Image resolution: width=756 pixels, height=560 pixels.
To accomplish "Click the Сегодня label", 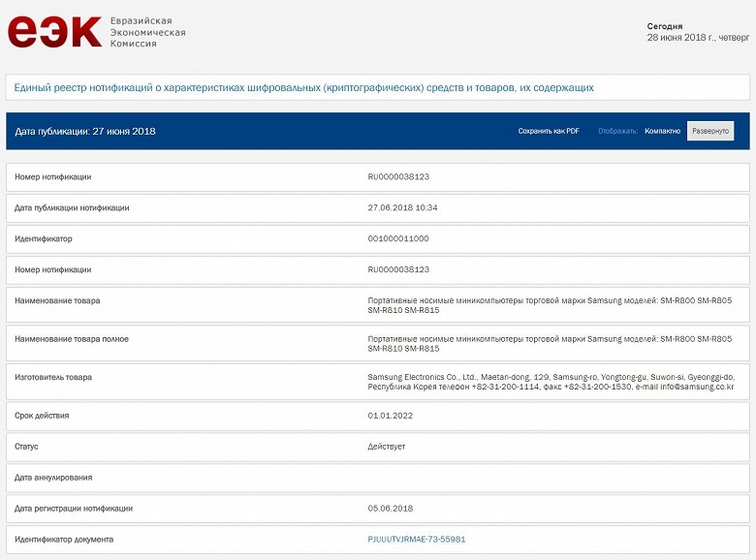I will point(664,26).
